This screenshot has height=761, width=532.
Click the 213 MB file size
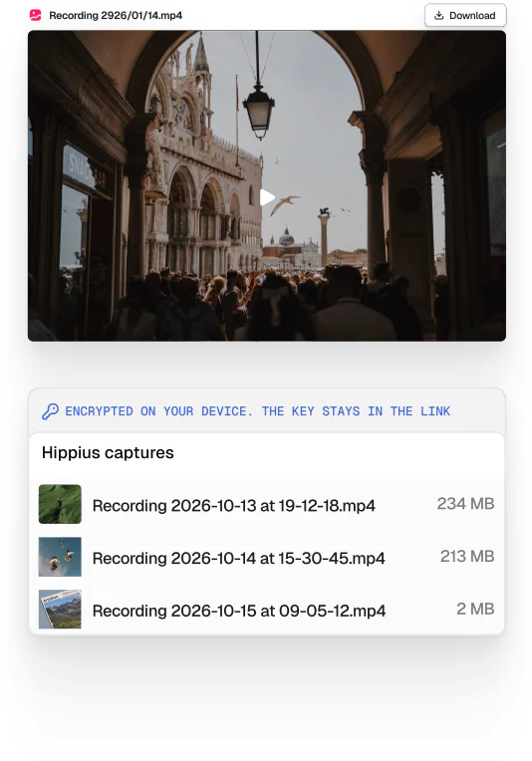[x=467, y=556]
